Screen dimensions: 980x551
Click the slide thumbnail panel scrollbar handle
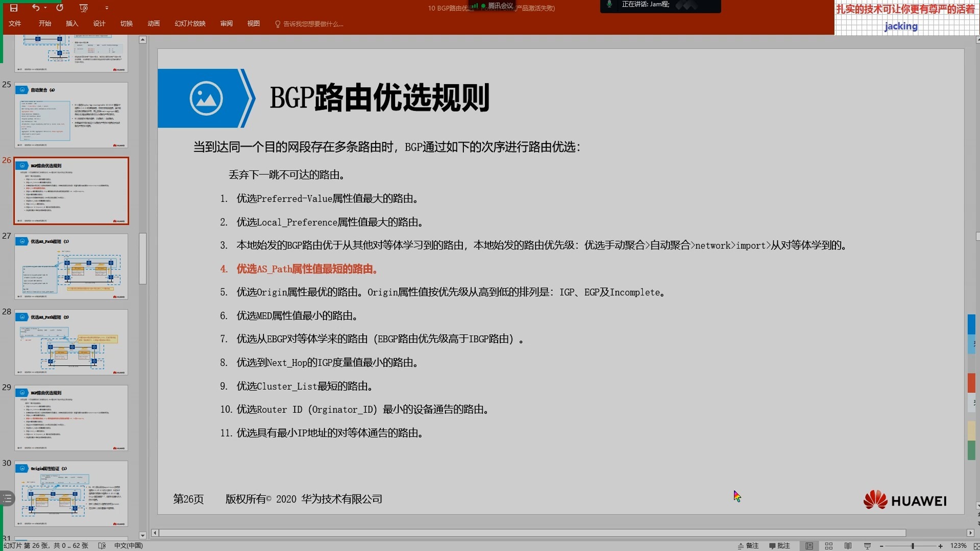tap(143, 259)
